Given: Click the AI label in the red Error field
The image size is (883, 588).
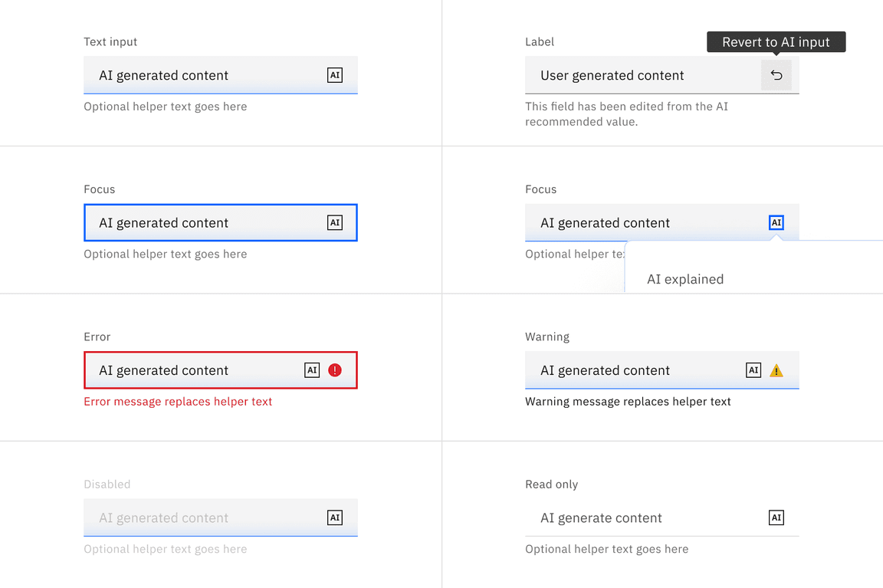Looking at the screenshot, I should coord(312,370).
